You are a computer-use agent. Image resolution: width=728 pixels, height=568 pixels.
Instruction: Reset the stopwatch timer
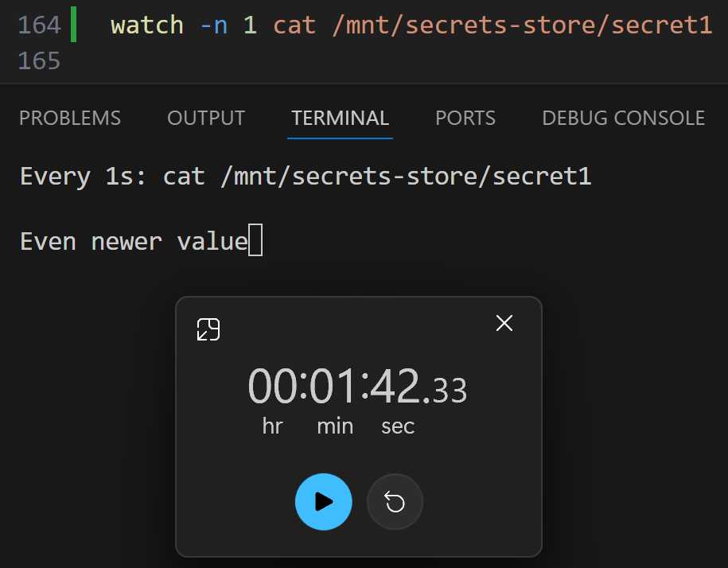click(x=395, y=502)
